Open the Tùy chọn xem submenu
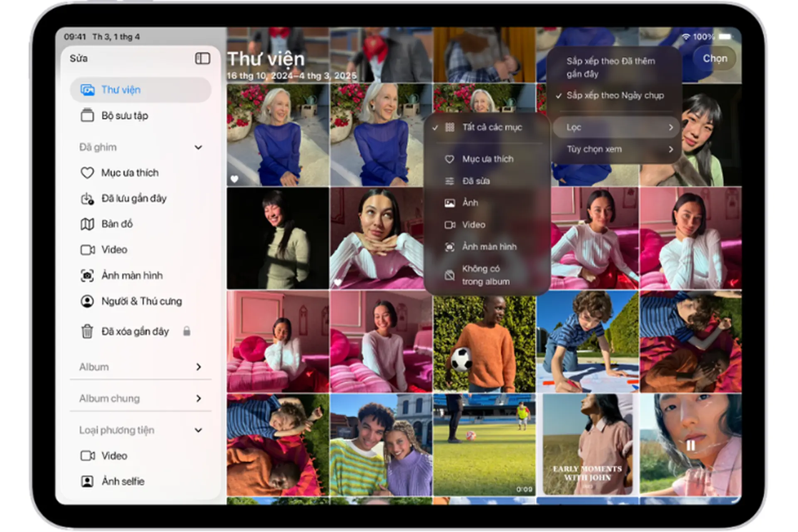798x532 pixels. (x=616, y=149)
